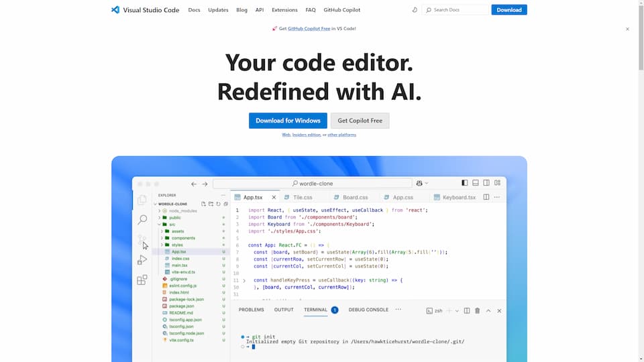Open the Web link below download buttons
Image resolution: width=644 pixels, height=362 pixels.
coord(286,135)
